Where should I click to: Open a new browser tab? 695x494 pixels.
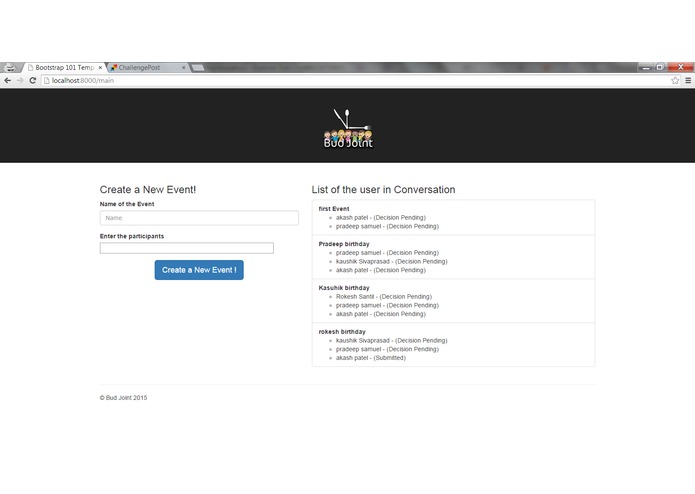pyautogui.click(x=198, y=67)
